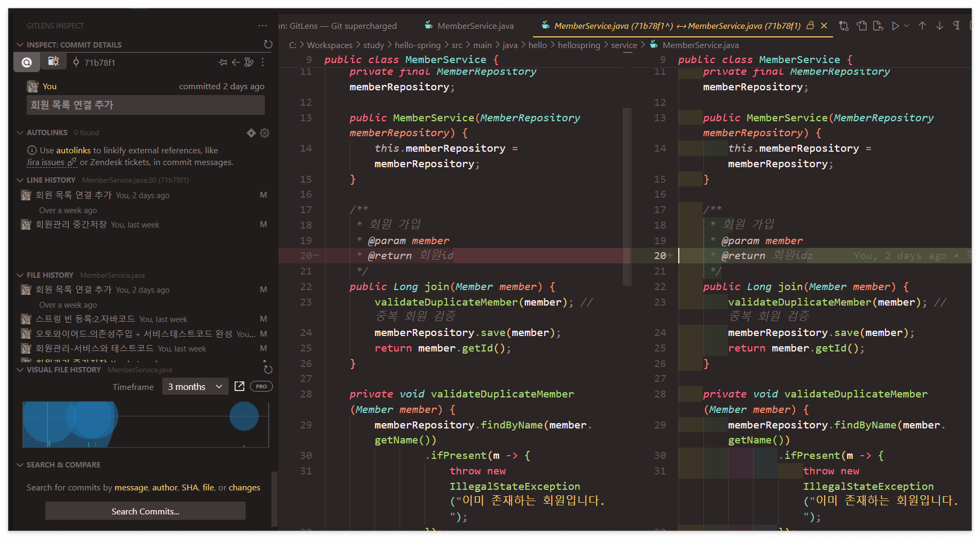This screenshot has width=980, height=539.
Task: Click the Run Java play button
Action: (896, 25)
